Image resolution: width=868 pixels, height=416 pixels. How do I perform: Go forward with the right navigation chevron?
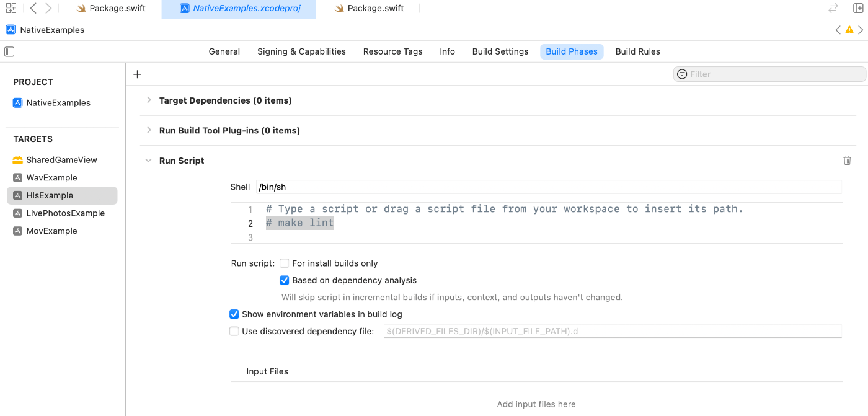pos(48,8)
